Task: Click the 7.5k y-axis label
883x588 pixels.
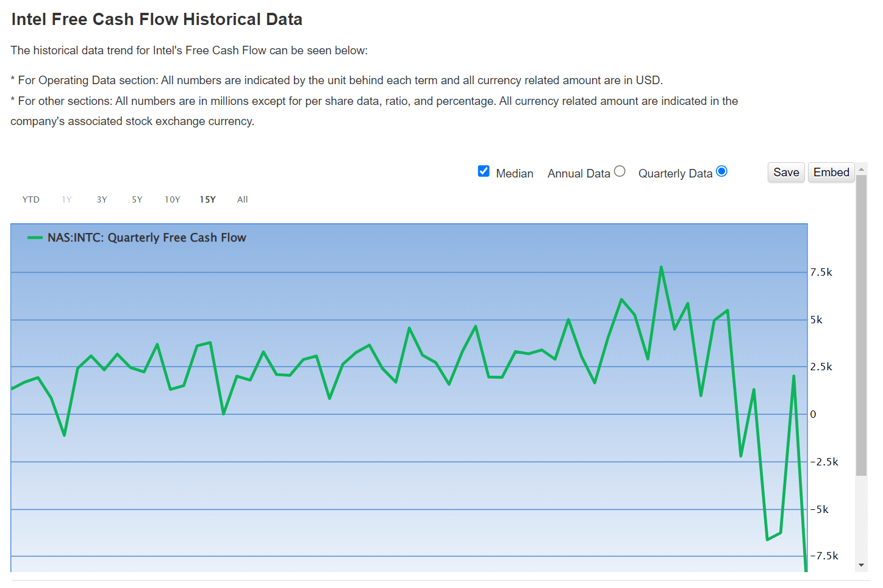Action: [821, 273]
